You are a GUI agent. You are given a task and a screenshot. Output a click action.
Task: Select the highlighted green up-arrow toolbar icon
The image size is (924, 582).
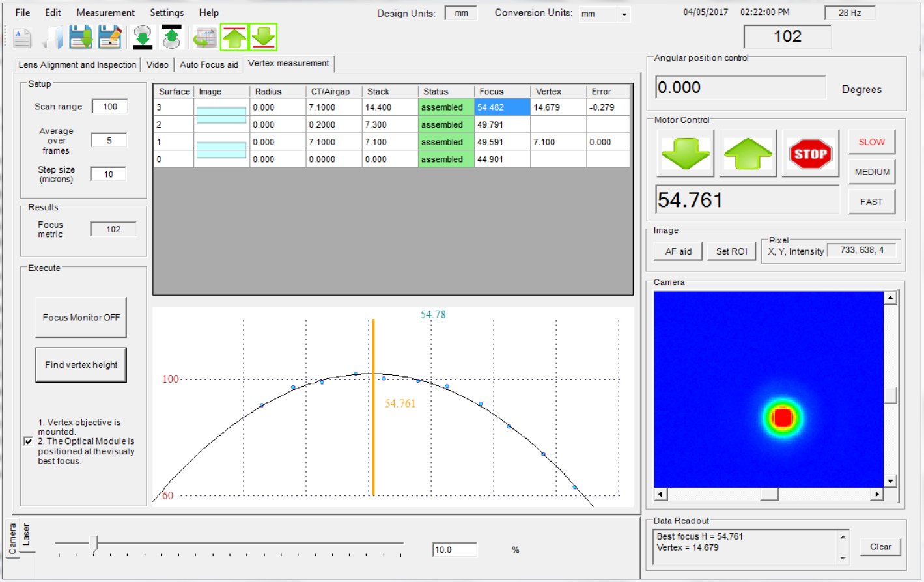click(x=234, y=37)
